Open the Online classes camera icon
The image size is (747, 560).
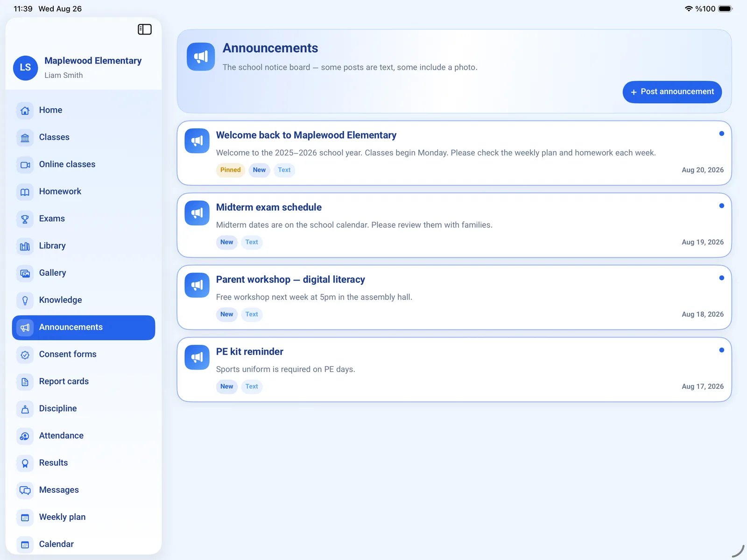[25, 165]
